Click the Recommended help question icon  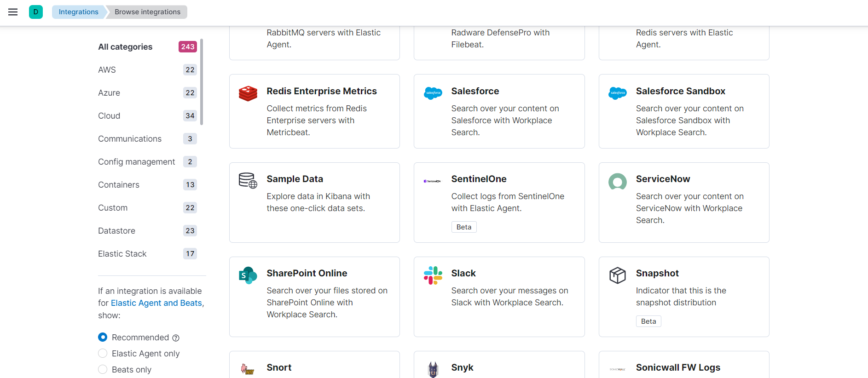point(176,338)
